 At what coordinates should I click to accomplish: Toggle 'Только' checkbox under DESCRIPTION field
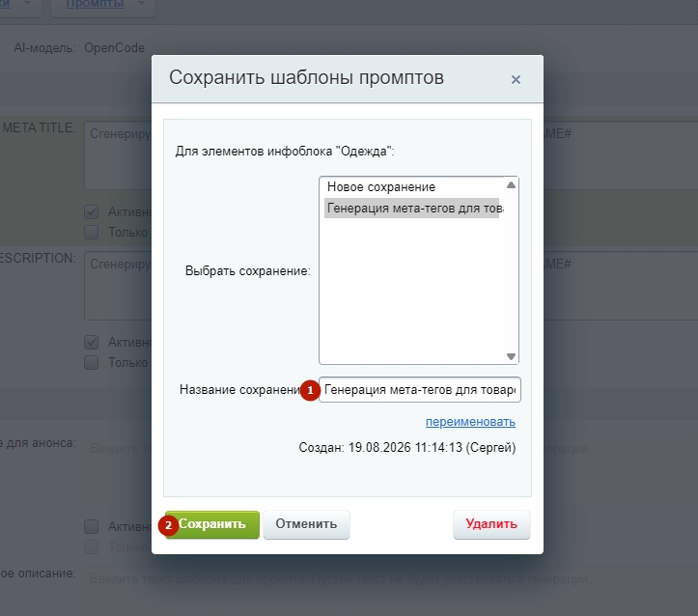coord(92,362)
